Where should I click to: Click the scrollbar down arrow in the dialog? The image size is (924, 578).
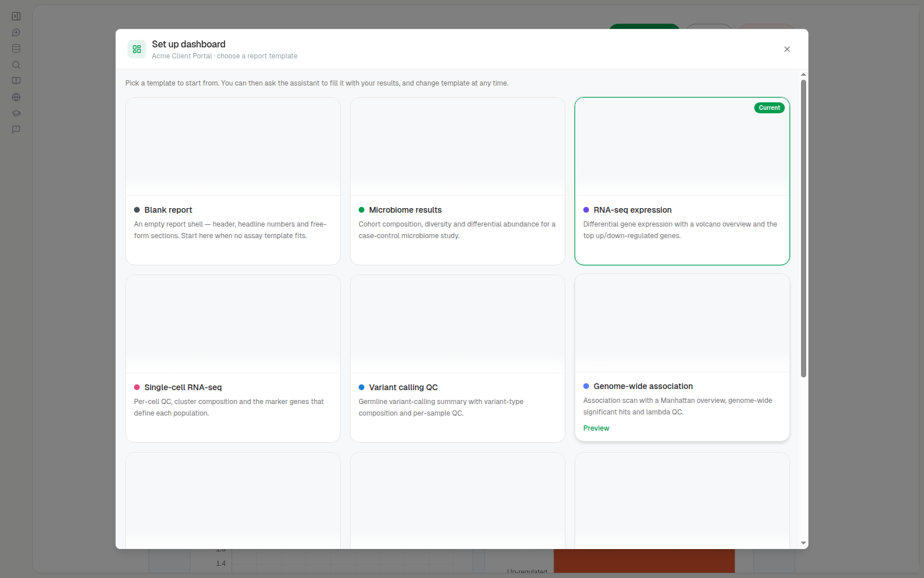tap(803, 543)
